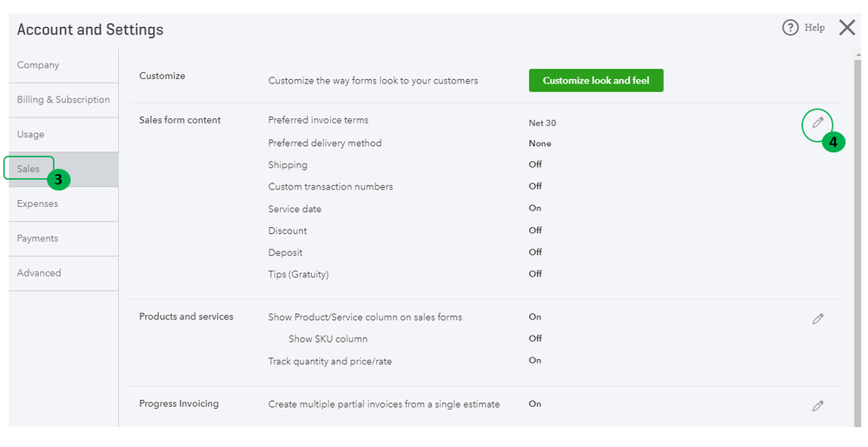Open the Advanced settings tab
Viewport: 868px width, 447px height.
[x=39, y=273]
